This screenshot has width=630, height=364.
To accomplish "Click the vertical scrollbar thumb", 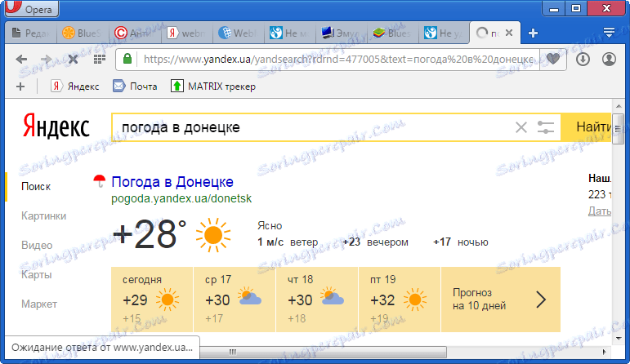I will coord(619,128).
